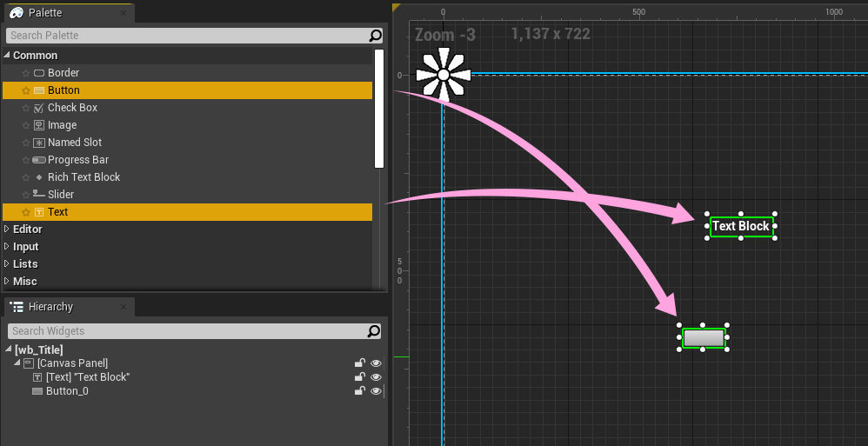
Task: Click the Zoom -3 label in the designer
Action: pyautogui.click(x=445, y=35)
